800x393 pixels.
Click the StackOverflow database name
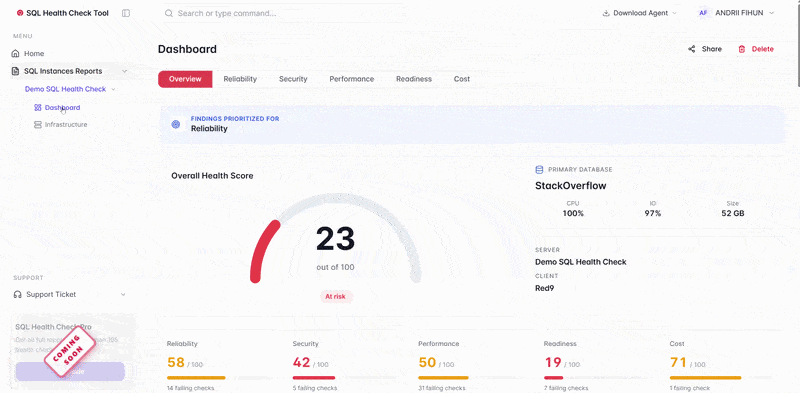point(570,186)
